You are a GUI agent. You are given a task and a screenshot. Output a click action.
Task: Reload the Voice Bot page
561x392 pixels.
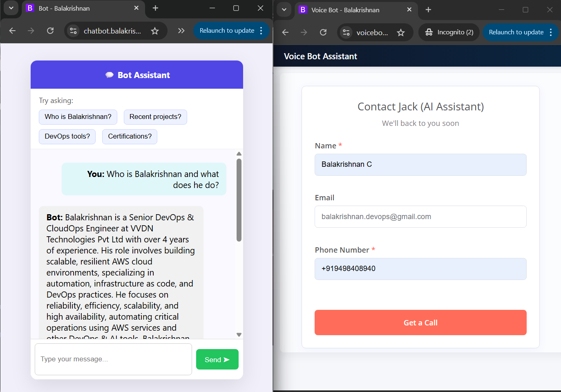click(x=323, y=32)
